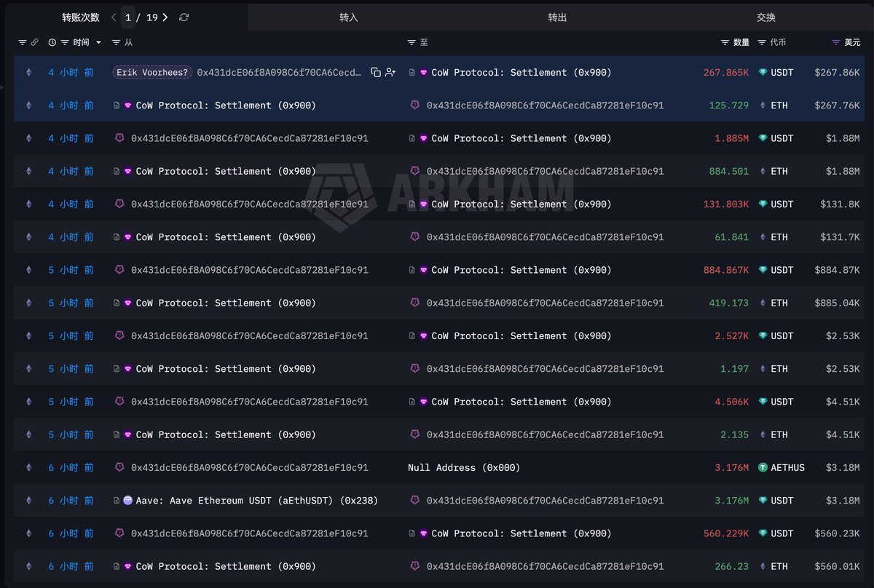Refresh the transfers list

pyautogui.click(x=184, y=17)
